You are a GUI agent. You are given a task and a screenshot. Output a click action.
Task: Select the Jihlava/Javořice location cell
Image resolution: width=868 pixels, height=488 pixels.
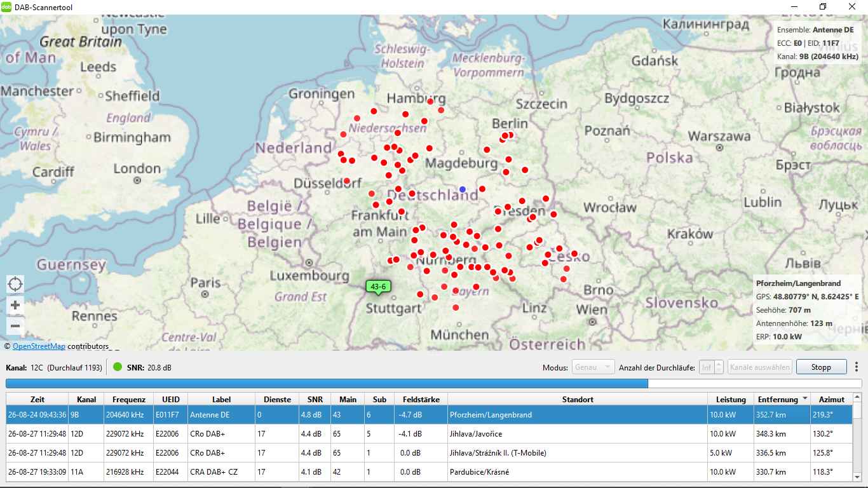(x=578, y=434)
